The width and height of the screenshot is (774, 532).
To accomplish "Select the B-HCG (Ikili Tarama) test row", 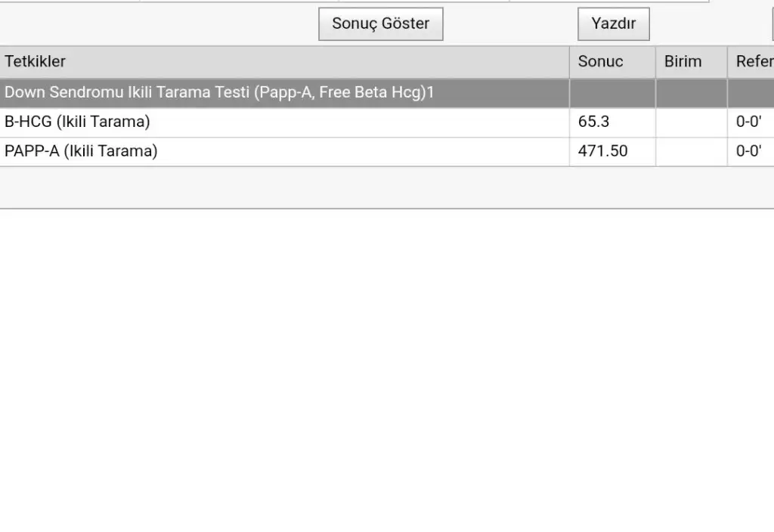I will coord(387,122).
